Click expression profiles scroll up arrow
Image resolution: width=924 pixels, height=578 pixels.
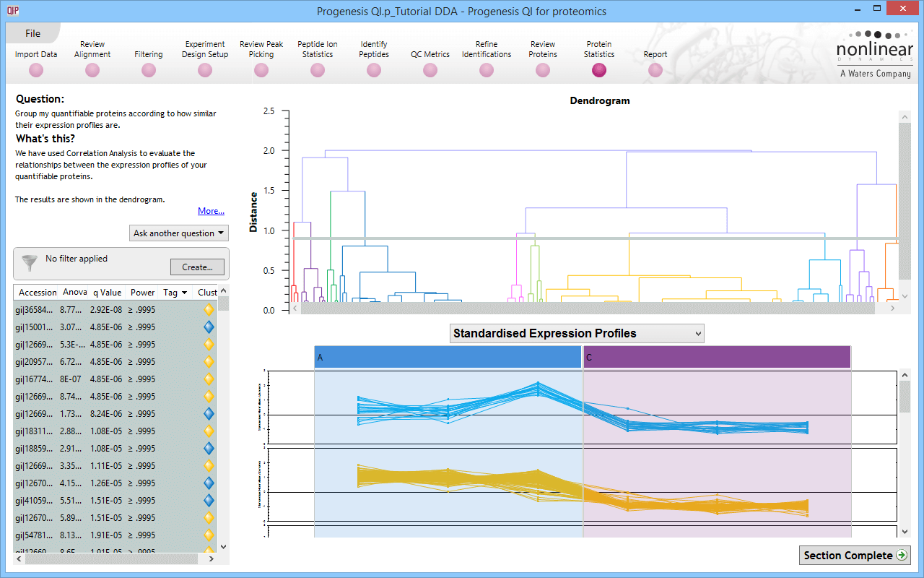(x=905, y=376)
